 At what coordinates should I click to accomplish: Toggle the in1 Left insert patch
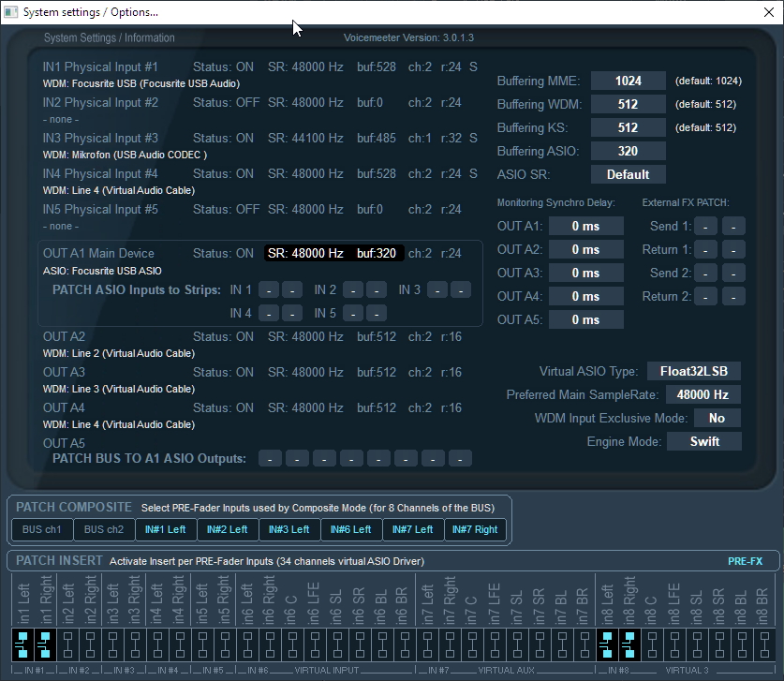(22, 644)
